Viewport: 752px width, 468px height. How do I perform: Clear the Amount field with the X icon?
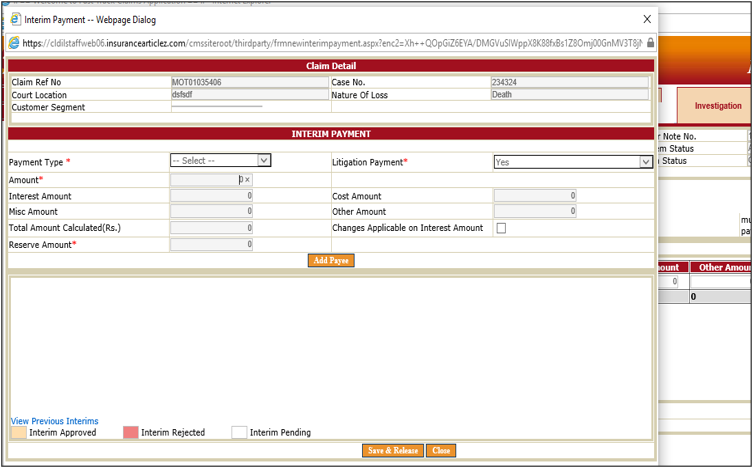coord(247,180)
